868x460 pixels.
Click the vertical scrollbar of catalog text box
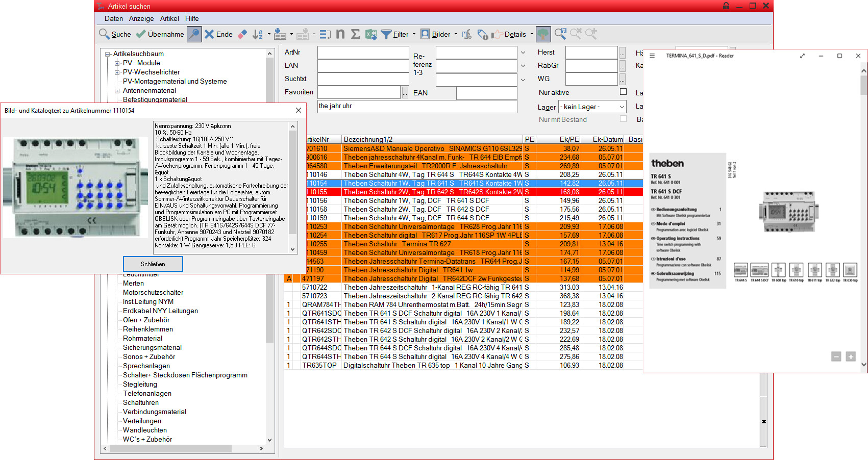[x=292, y=187]
